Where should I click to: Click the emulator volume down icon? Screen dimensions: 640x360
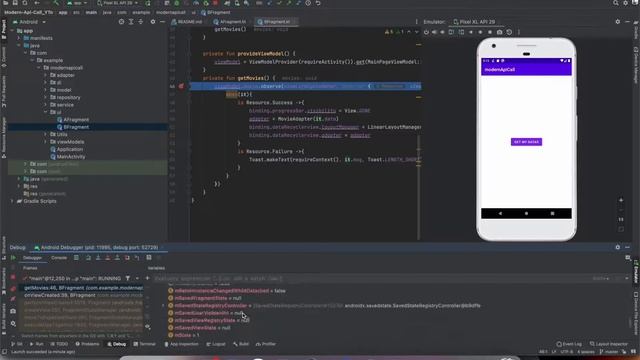click(442, 32)
